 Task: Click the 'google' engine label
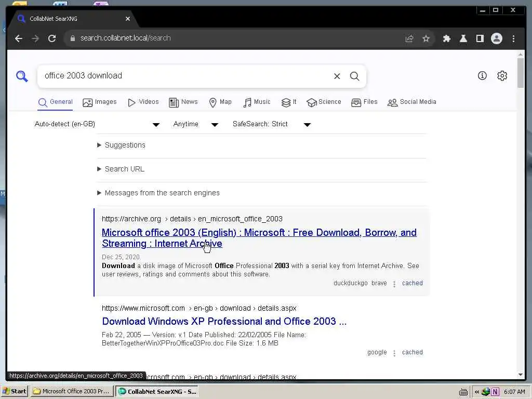377,353
